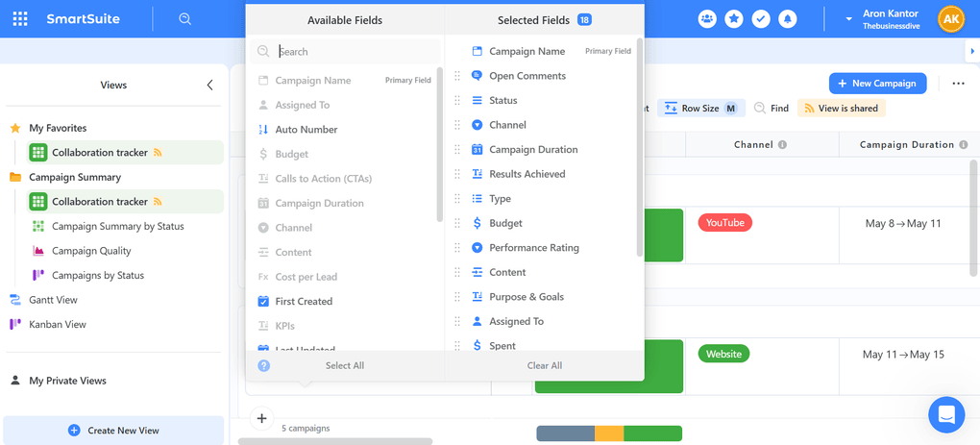Click the Available Fields list scrollbar
The image size is (980, 445).
440,144
